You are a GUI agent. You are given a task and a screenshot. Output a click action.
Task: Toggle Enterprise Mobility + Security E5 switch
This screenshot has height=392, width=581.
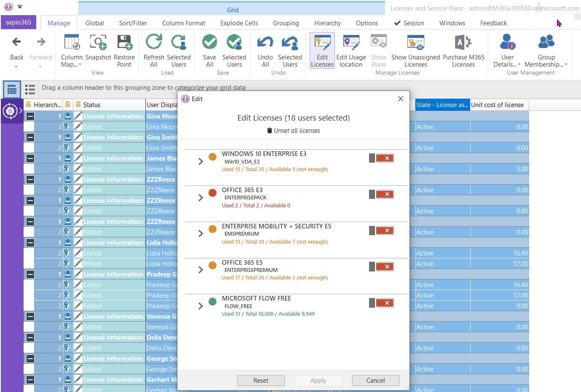point(382,231)
